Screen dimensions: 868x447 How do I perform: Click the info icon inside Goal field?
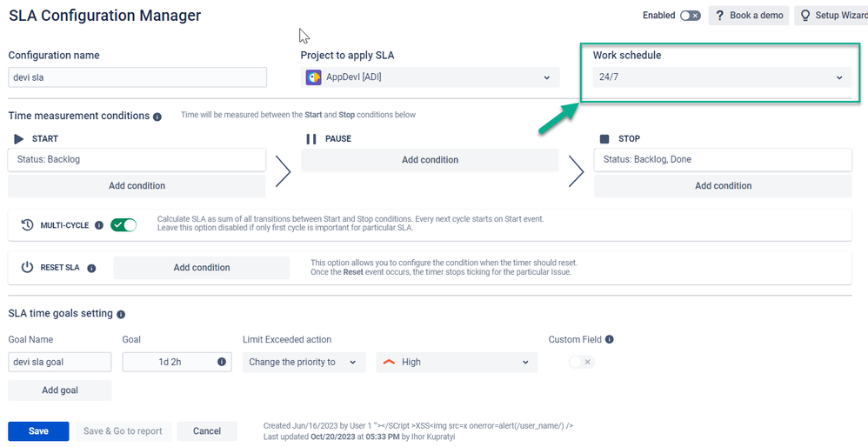coord(222,362)
